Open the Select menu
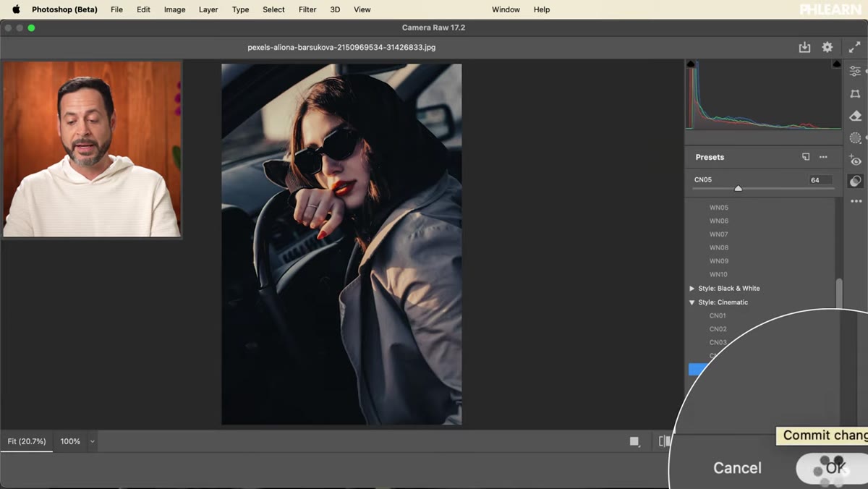 [273, 9]
